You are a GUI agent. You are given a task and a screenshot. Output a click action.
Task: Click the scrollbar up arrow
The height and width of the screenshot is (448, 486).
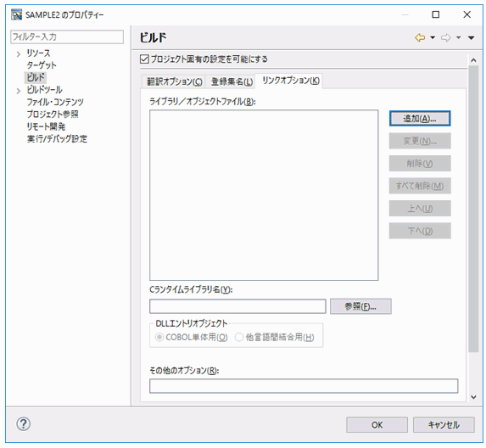(473, 60)
